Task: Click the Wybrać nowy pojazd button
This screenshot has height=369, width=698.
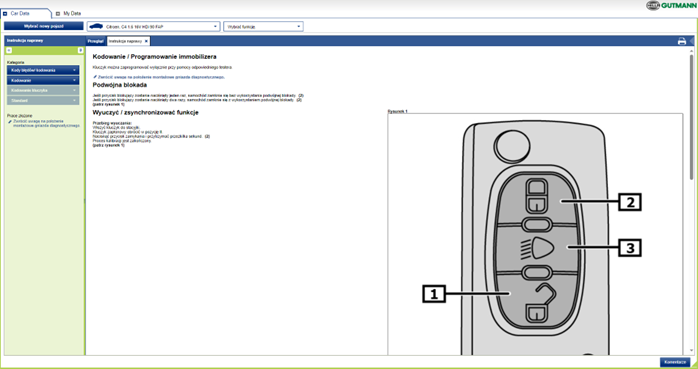Action: coord(44,26)
